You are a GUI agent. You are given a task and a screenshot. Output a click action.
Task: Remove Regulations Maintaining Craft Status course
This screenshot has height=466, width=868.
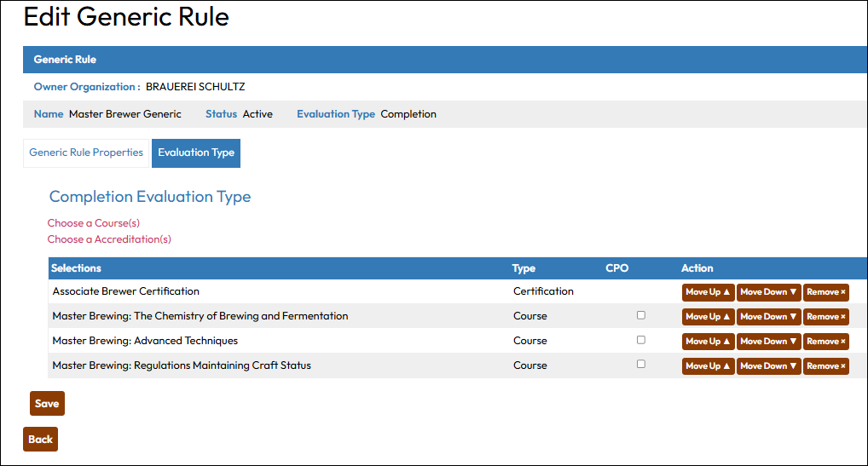pyautogui.click(x=826, y=366)
